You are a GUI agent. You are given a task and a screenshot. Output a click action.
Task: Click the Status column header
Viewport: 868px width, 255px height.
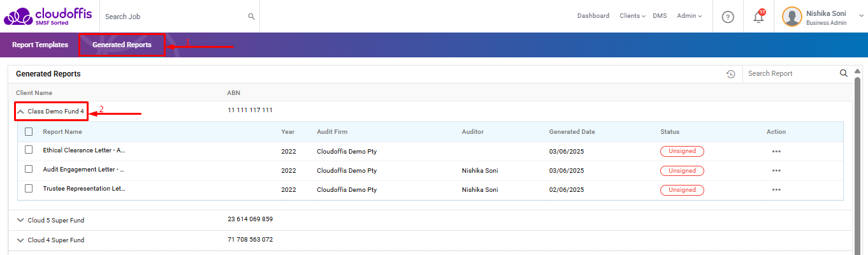(x=670, y=132)
